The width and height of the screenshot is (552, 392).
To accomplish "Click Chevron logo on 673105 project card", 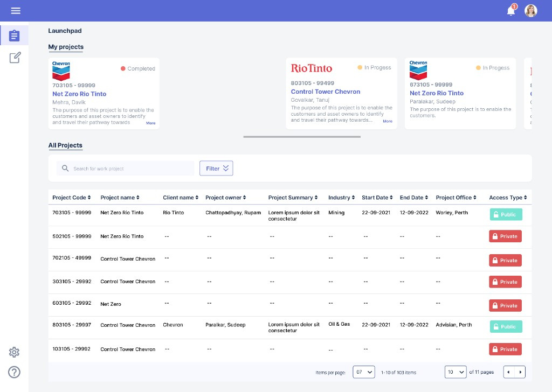I will point(418,70).
